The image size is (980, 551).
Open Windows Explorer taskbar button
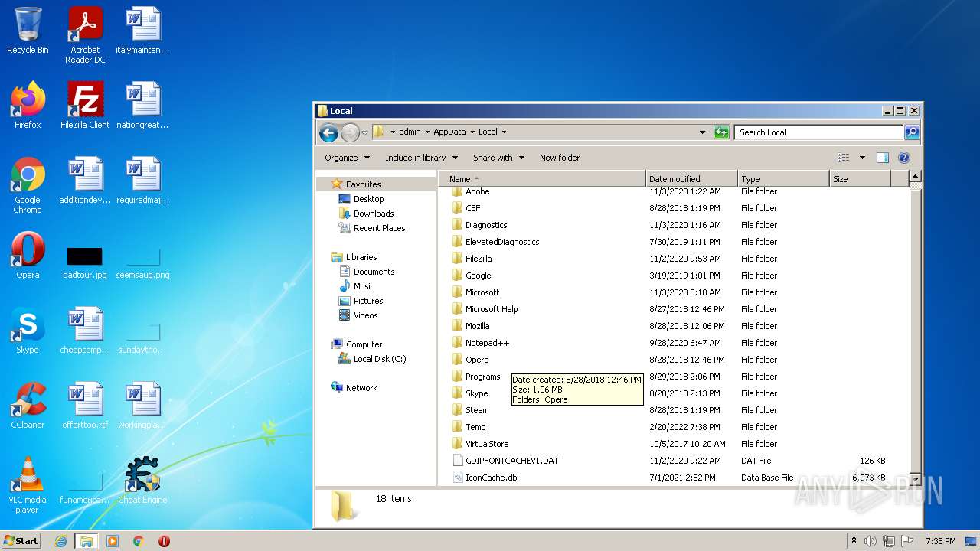(87, 541)
